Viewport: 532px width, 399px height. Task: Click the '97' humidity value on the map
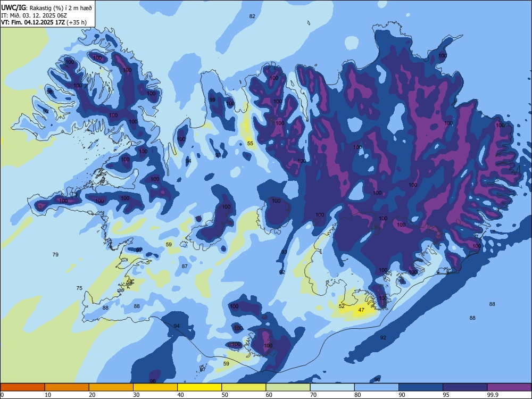coord(139,250)
